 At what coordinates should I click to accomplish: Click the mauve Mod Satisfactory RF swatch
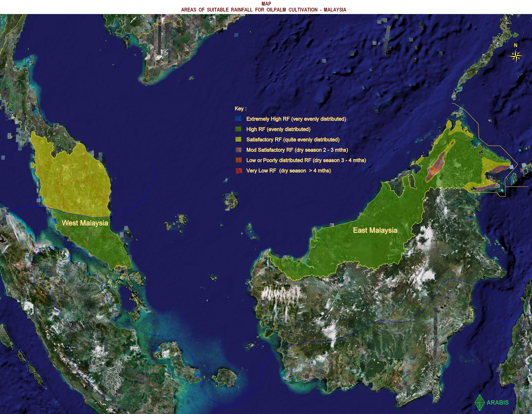click(x=238, y=150)
